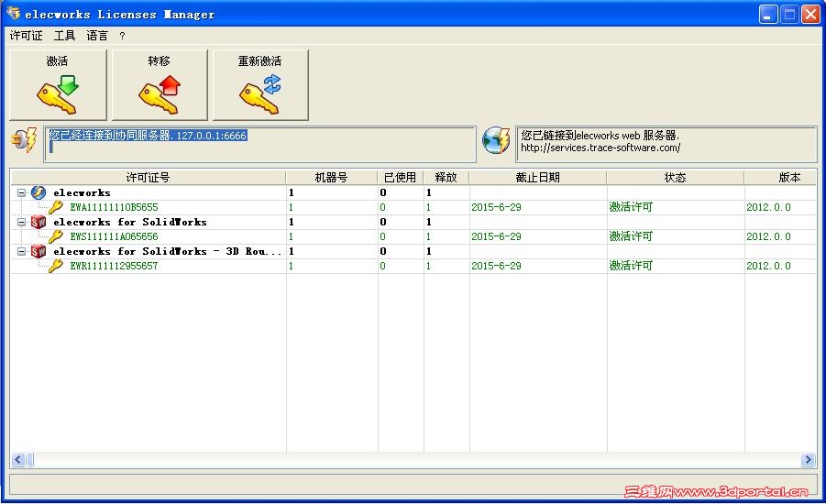
Task: Click the elecworks app icon in title bar
Action: (x=14, y=13)
